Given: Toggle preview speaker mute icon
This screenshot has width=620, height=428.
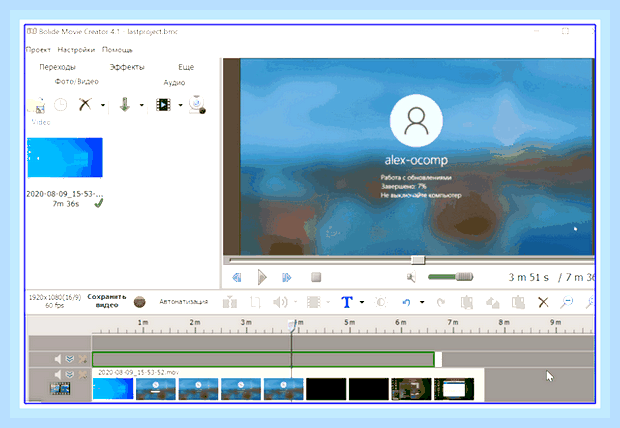Looking at the screenshot, I should pos(411,277).
